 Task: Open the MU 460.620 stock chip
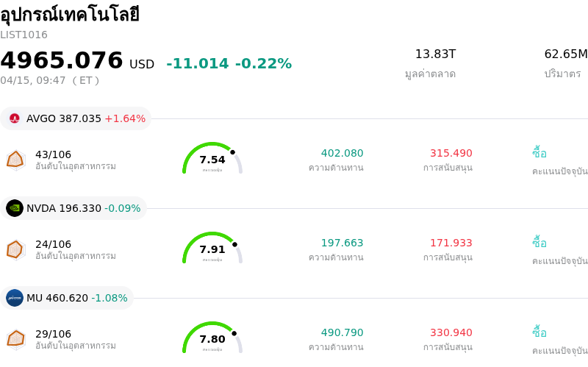coord(68,298)
